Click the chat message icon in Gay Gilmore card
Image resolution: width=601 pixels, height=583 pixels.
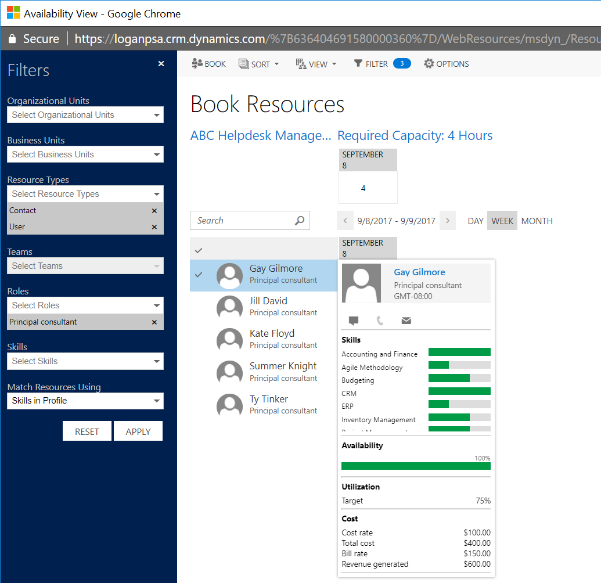pyautogui.click(x=353, y=320)
